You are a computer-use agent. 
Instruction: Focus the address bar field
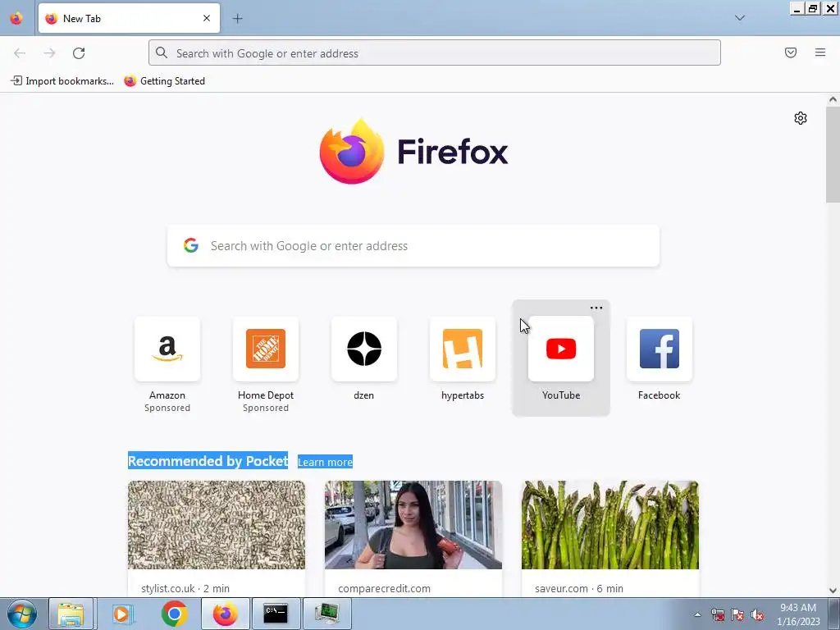(x=435, y=53)
